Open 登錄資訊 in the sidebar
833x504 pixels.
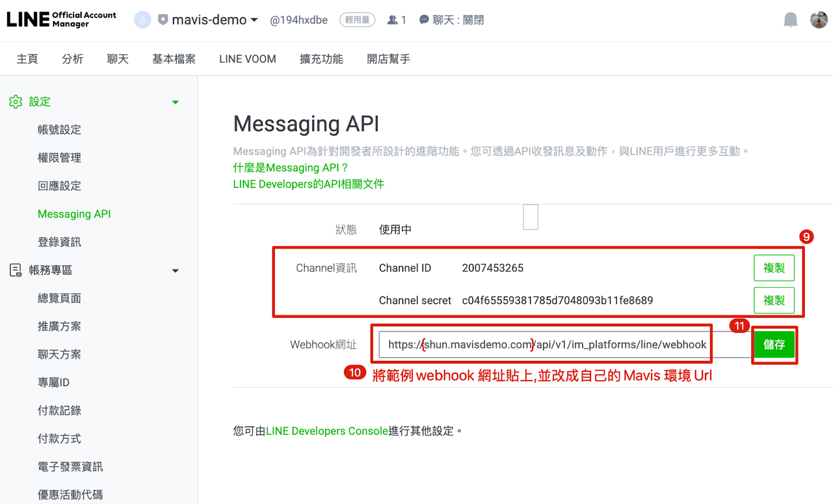pos(59,242)
